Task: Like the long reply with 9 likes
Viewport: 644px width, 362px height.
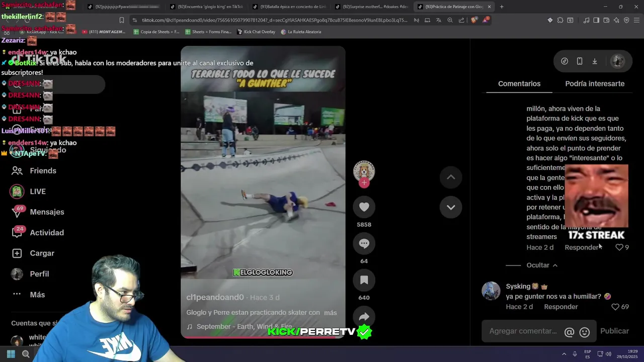Action: [x=619, y=247]
